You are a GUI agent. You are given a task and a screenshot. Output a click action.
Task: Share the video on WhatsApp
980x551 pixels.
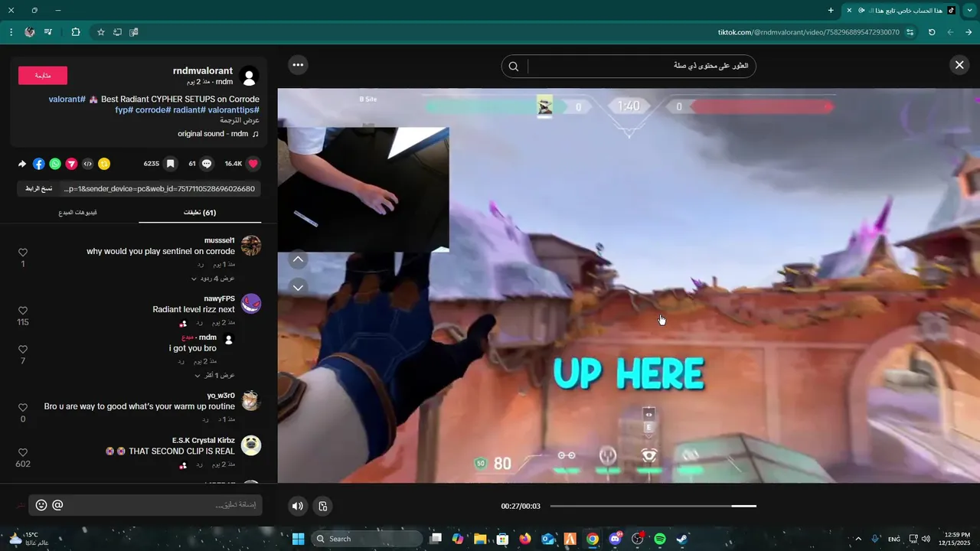[55, 164]
